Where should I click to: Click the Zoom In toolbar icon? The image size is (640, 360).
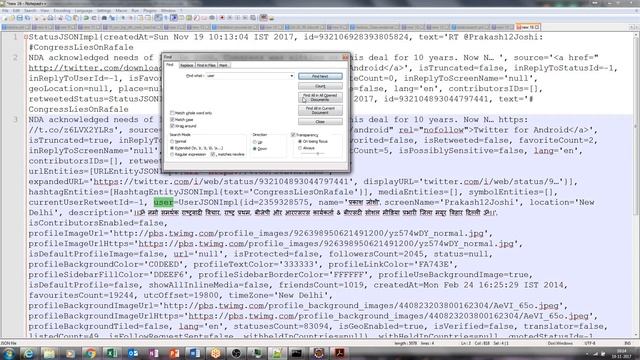point(122,18)
